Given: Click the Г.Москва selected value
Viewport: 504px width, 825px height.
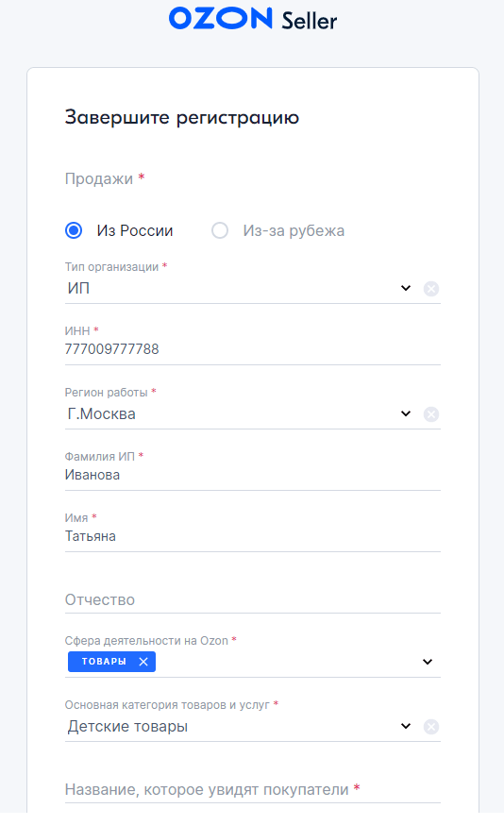Looking at the screenshot, I should (x=102, y=414).
